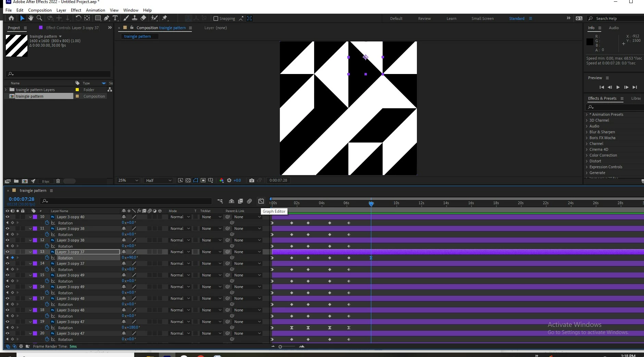Switch to Effect Controls tab
Image resolution: width=644 pixels, height=357 pixels.
point(72,28)
